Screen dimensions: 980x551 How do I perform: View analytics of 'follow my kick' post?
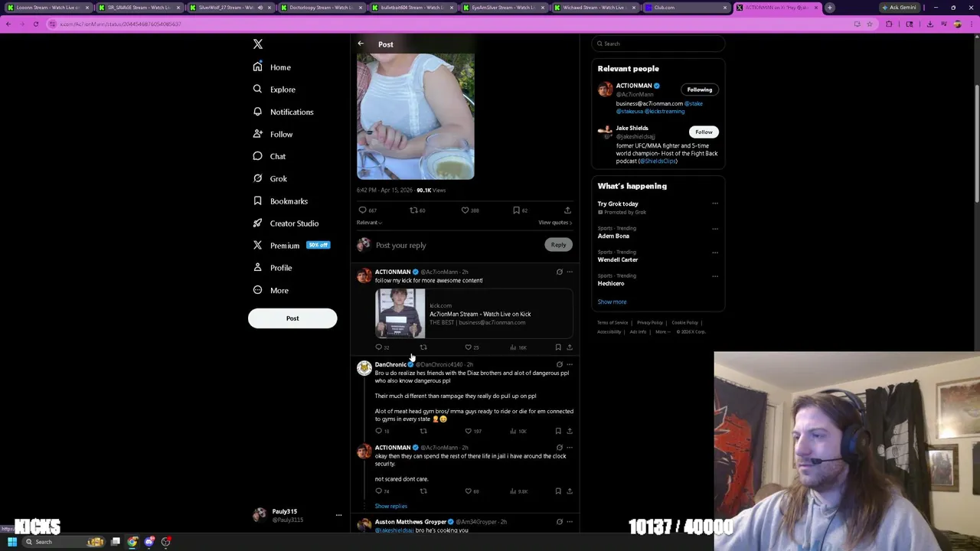point(518,347)
